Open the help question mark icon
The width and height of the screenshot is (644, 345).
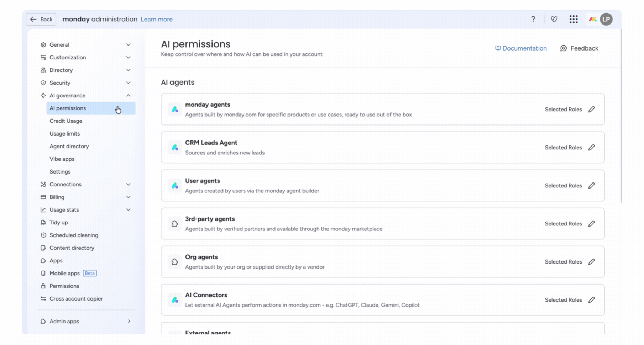click(x=533, y=19)
